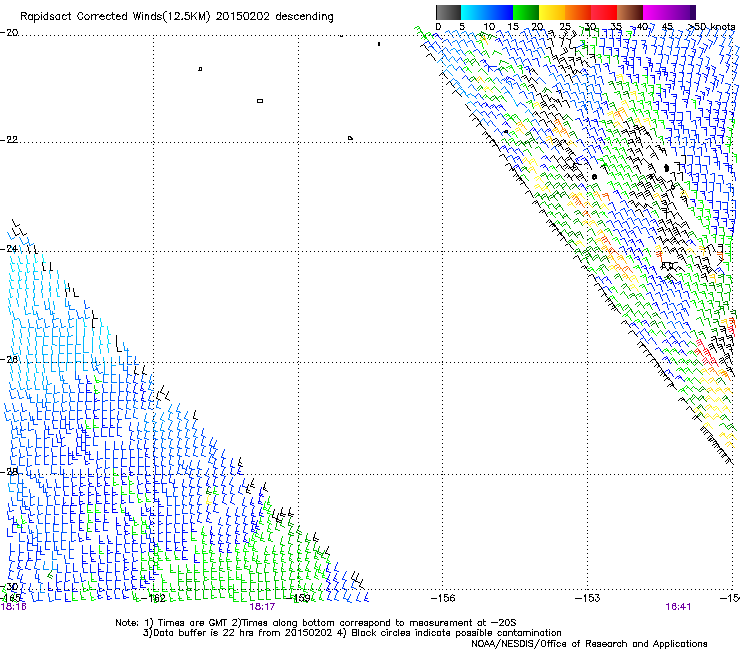Click the '>50 knots' legend label
Image resolution: width=740 pixels, height=650 pixels.
tap(711, 27)
